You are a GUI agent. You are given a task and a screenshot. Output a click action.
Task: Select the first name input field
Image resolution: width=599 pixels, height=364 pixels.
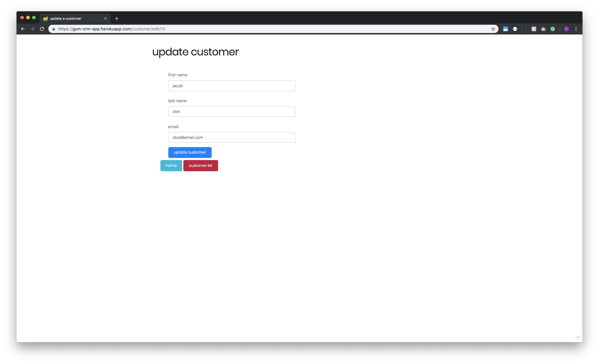(231, 85)
